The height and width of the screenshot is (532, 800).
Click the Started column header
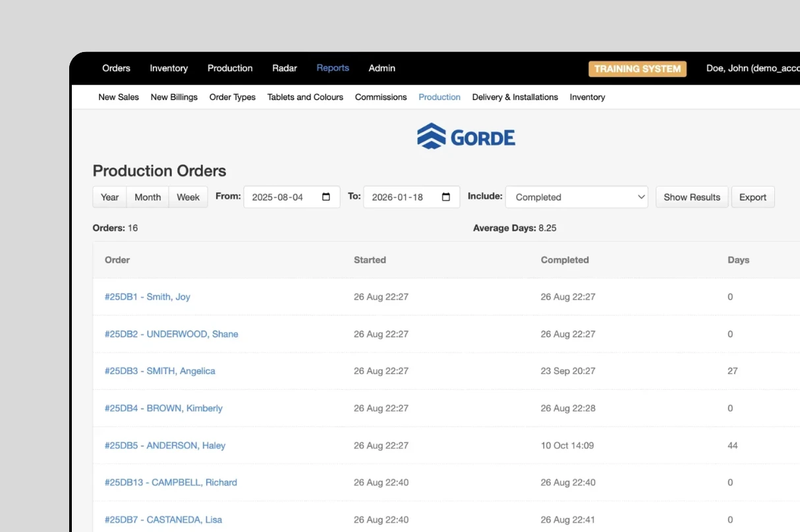coord(370,260)
